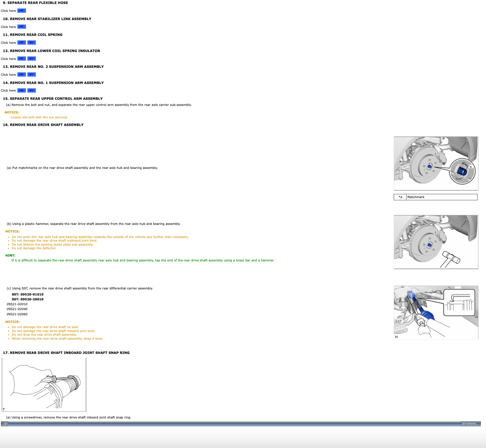Open the plastic hammer illustration

coord(436,242)
